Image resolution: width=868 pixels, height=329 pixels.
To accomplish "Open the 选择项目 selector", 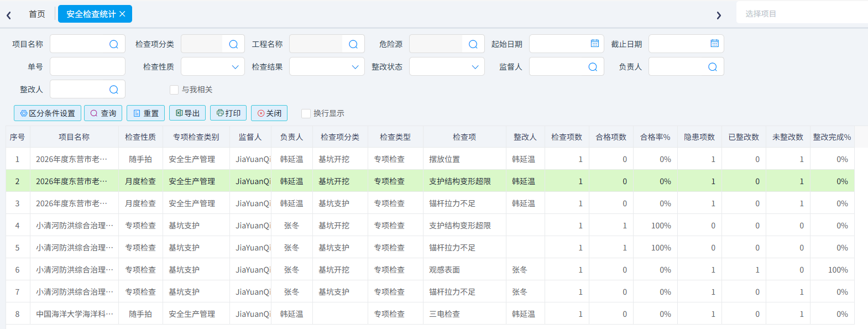I will click(802, 13).
